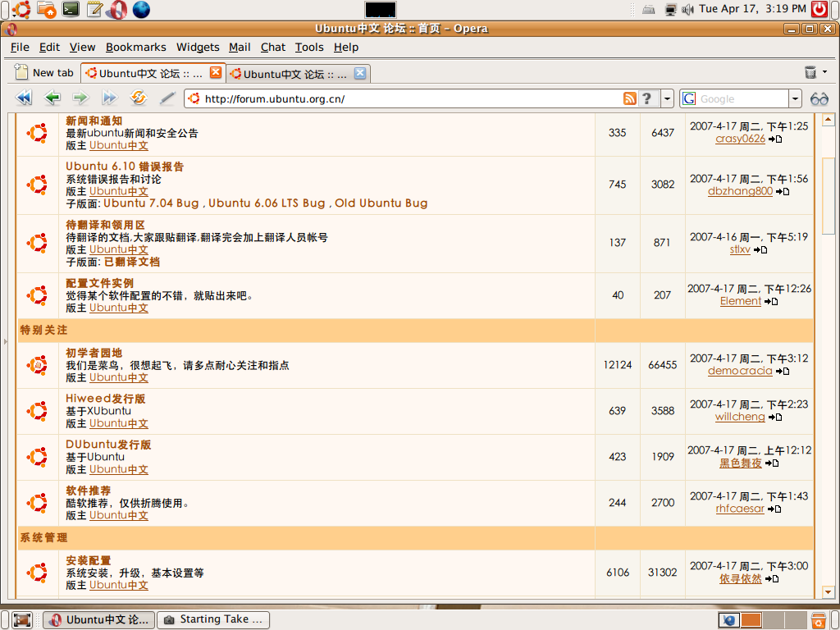The image size is (840, 630).
Task: Click the Ubuntu logo in the top panel
Action: 21,9
